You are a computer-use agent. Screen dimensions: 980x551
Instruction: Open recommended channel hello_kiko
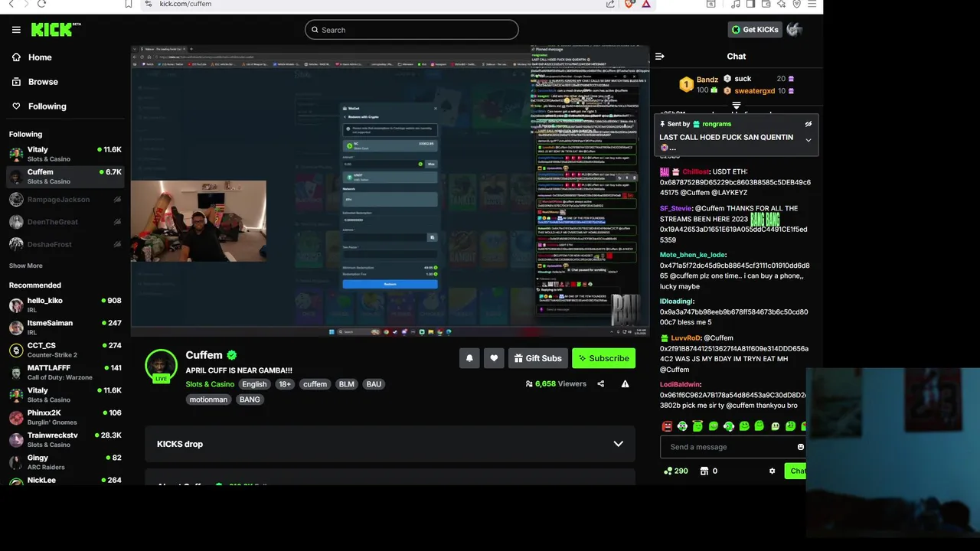(x=65, y=305)
